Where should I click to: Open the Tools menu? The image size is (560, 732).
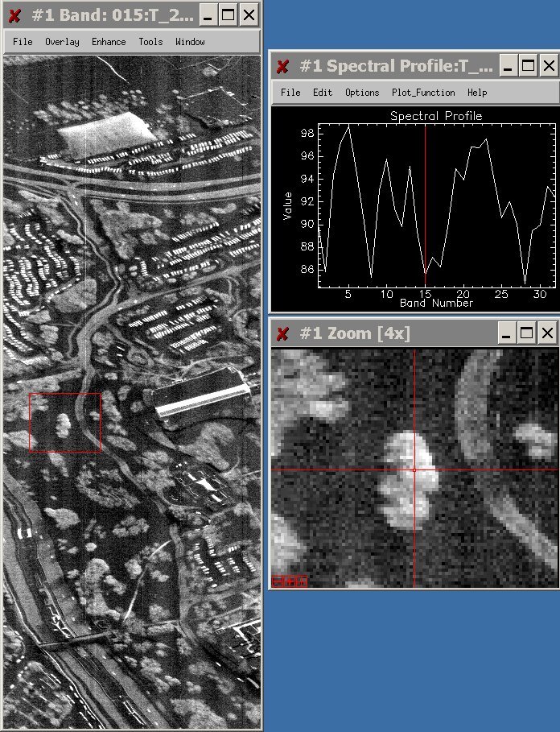[150, 42]
